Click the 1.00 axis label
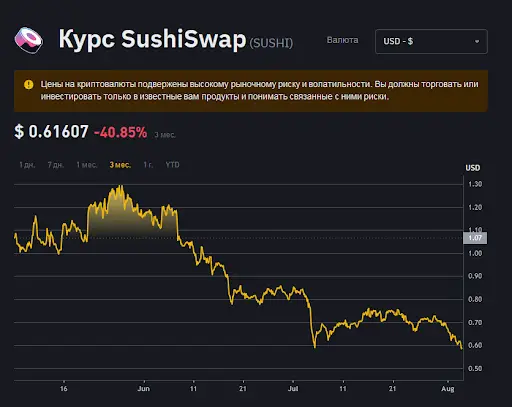This screenshot has width=512, height=407. pos(475,253)
